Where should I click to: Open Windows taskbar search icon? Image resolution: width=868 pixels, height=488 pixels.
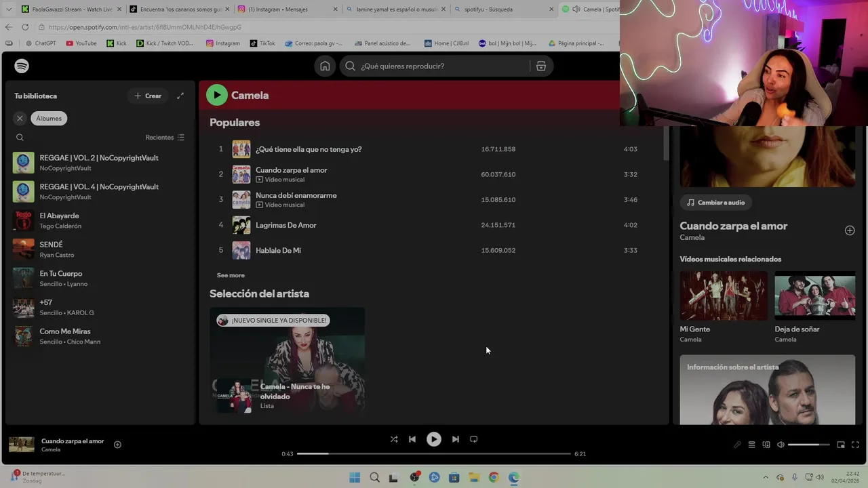(374, 477)
